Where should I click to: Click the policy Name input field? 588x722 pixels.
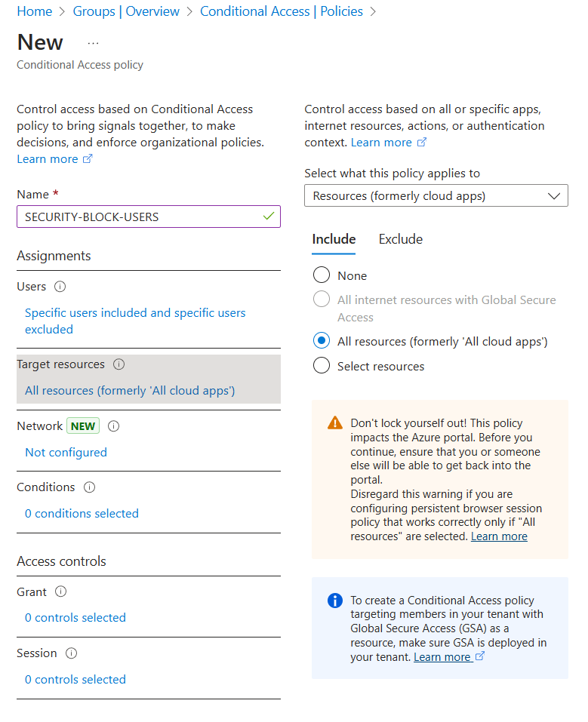149,217
